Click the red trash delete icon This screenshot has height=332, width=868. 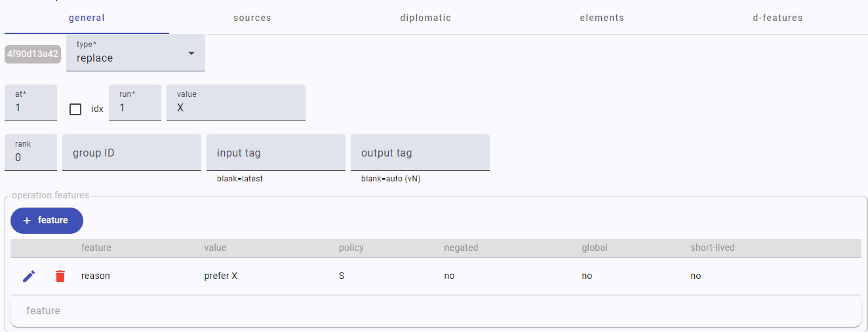[x=60, y=276]
